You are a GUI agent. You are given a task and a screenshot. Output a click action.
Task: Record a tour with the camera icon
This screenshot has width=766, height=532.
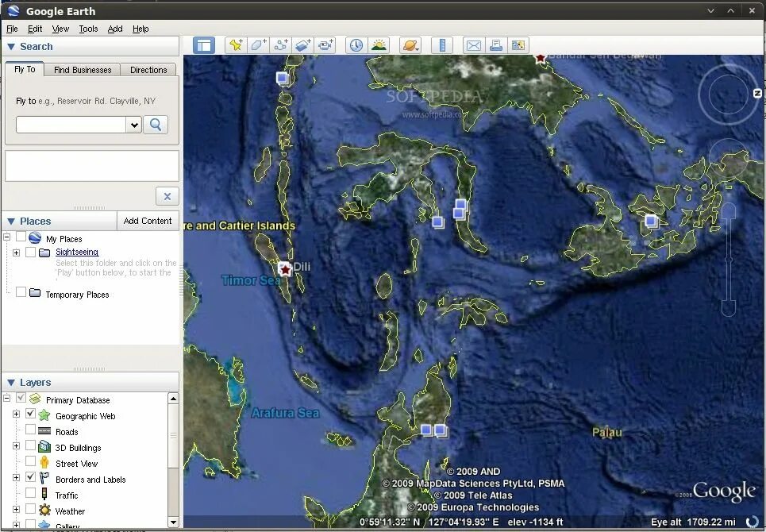325,45
